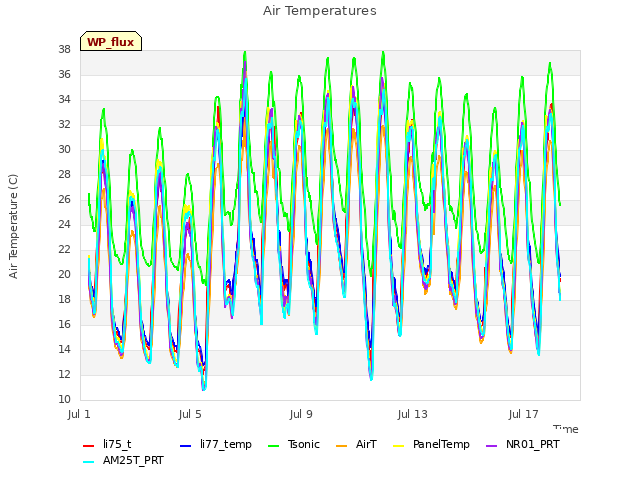Click the Time x-axis label

tap(566, 429)
